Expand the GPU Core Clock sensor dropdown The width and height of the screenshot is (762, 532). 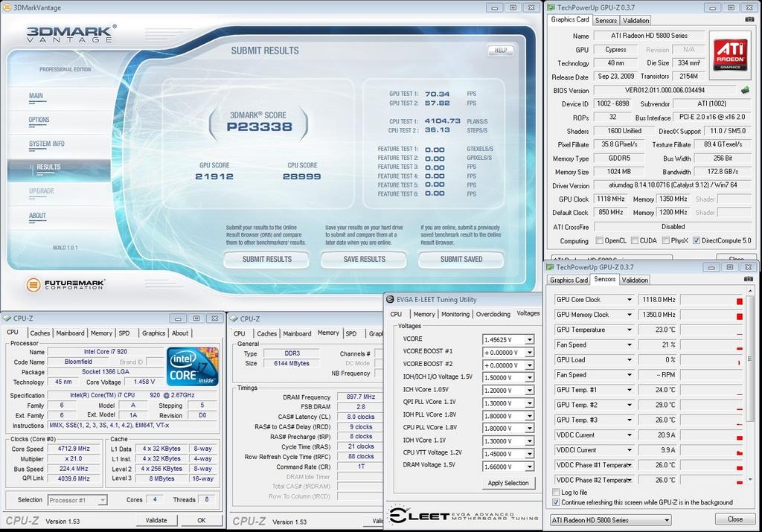click(x=629, y=300)
